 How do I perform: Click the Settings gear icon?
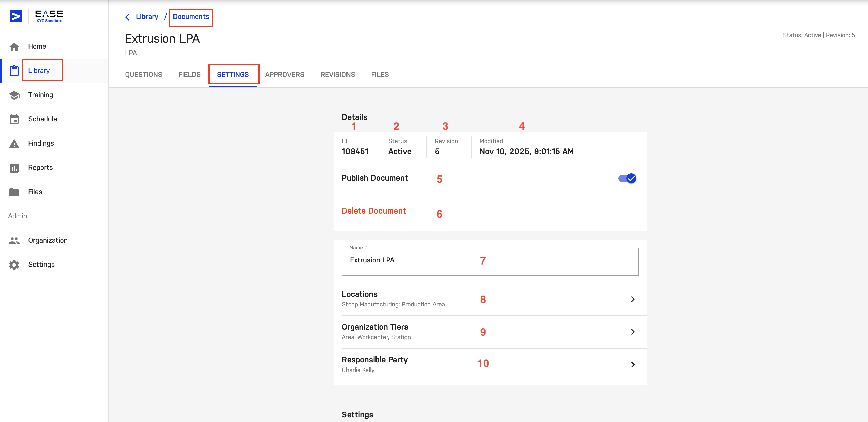[x=14, y=265]
